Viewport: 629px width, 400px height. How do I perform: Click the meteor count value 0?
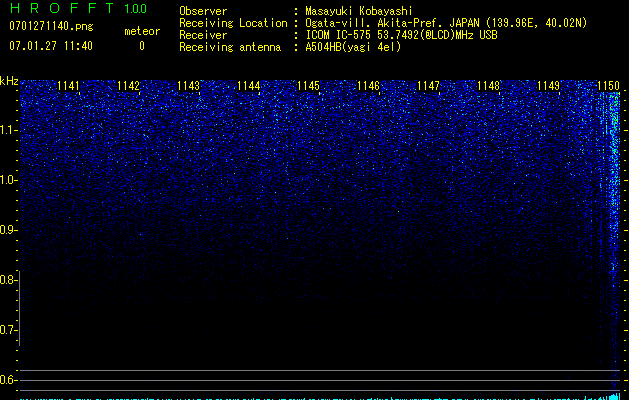[x=142, y=46]
